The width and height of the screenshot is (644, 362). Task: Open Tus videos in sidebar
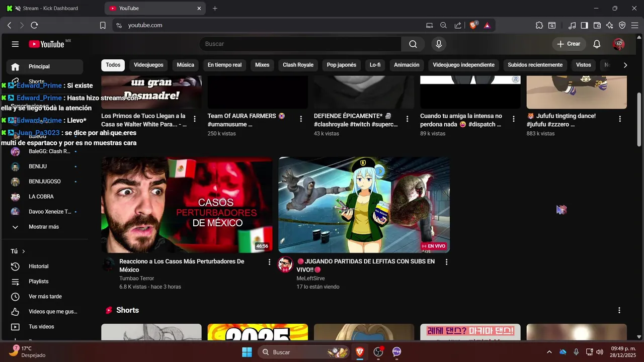pyautogui.click(x=45, y=327)
